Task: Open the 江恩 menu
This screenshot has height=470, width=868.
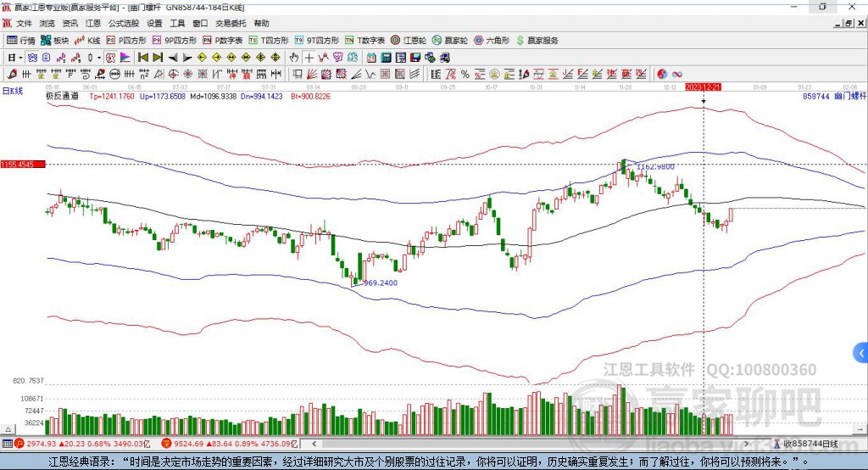Action: pyautogui.click(x=93, y=23)
